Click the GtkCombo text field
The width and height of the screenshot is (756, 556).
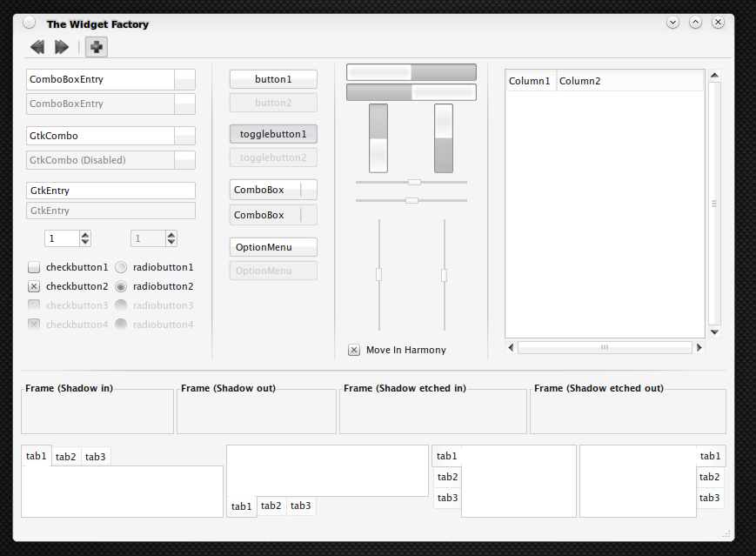point(100,136)
